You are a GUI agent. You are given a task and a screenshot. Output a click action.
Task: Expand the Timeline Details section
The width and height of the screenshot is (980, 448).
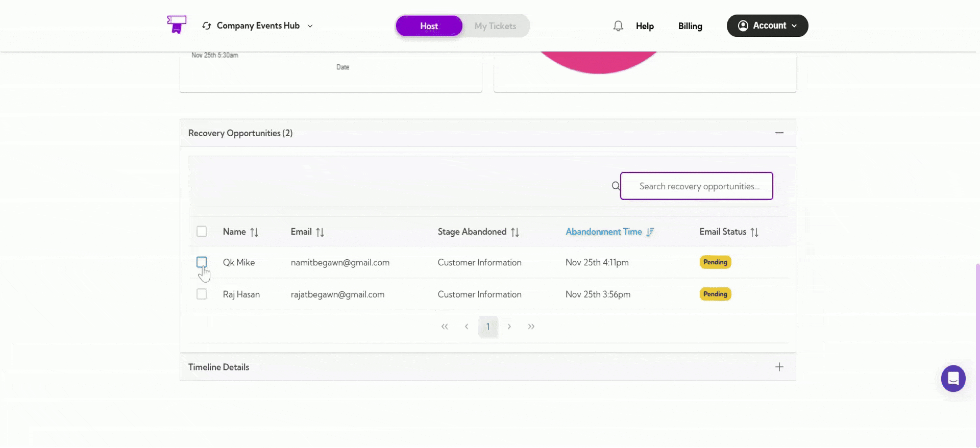[779, 367]
